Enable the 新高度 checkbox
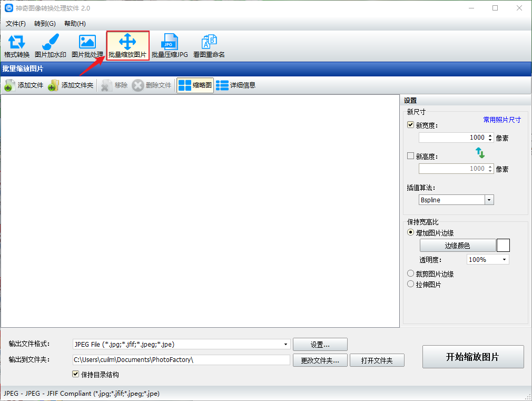This screenshot has height=401, width=532. coord(411,156)
